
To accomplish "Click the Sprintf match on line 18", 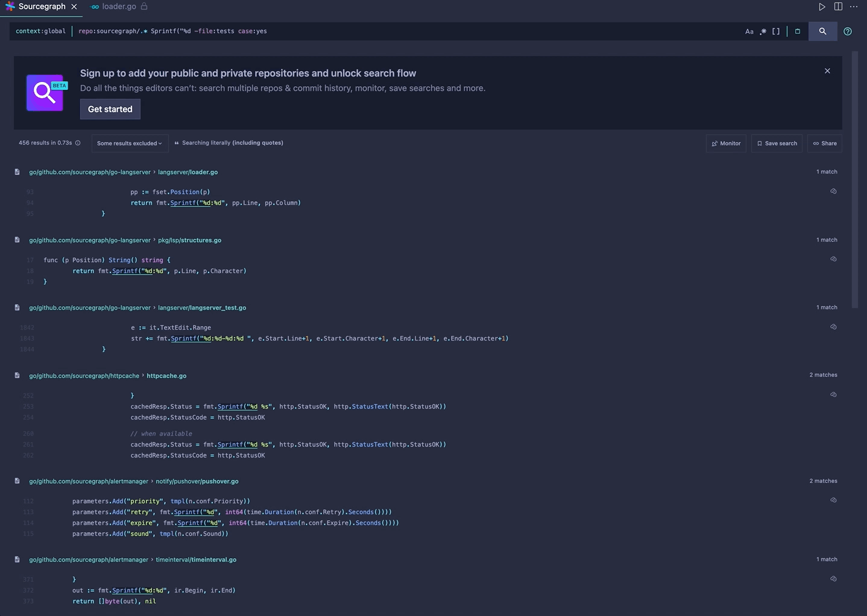I will click(131, 271).
